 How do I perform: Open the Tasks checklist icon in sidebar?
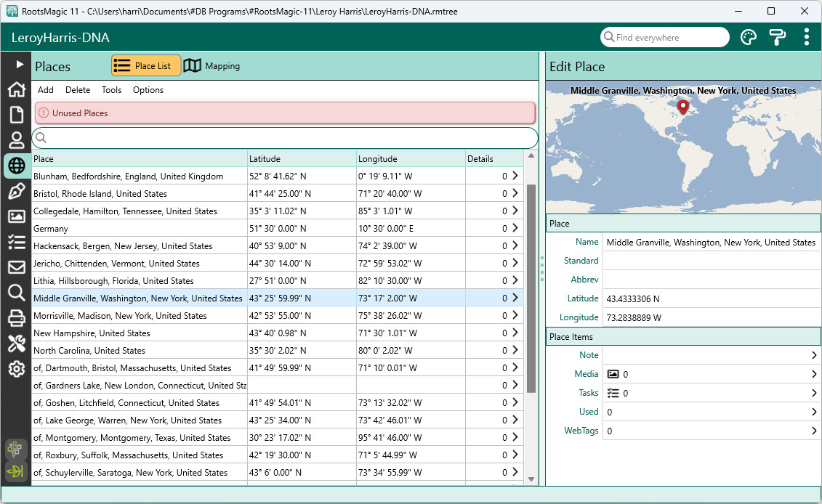(x=16, y=242)
